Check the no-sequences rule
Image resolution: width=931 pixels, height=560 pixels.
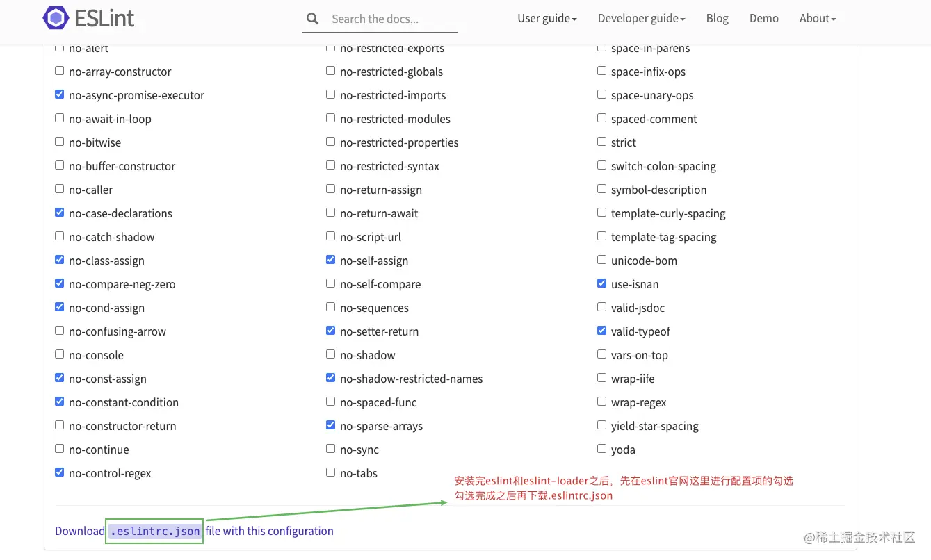click(x=330, y=307)
